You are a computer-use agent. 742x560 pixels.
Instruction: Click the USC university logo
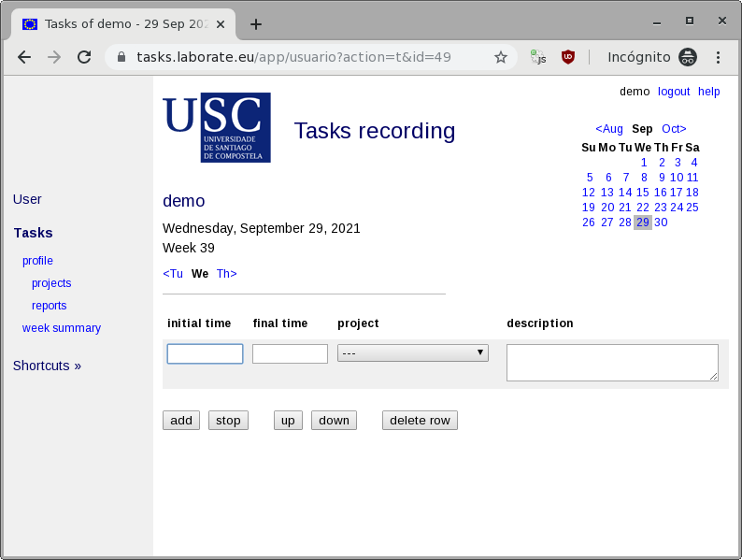click(x=217, y=127)
